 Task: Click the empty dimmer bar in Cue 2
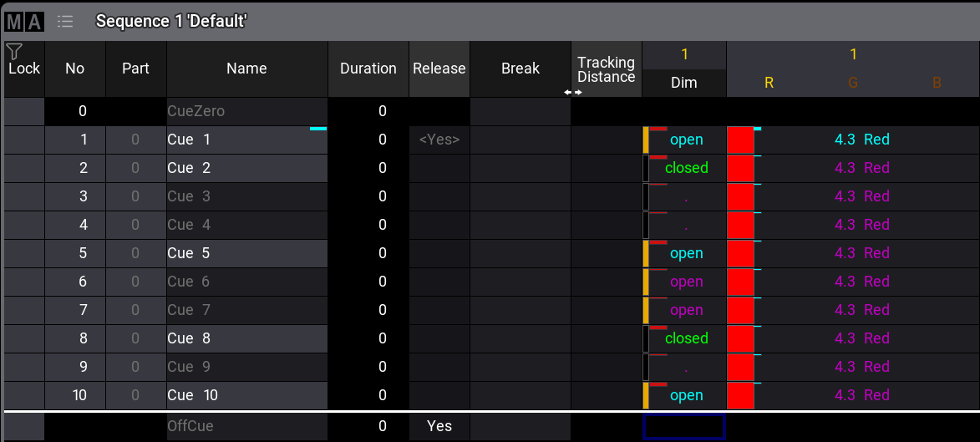645,169
